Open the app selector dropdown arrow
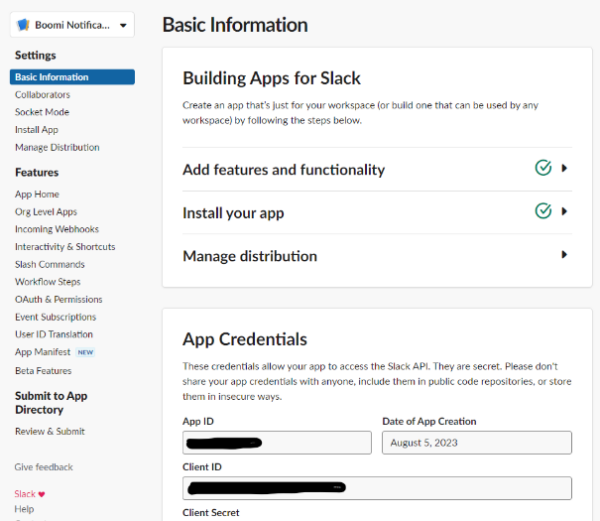Viewport: 600px width, 521px height. (x=123, y=26)
